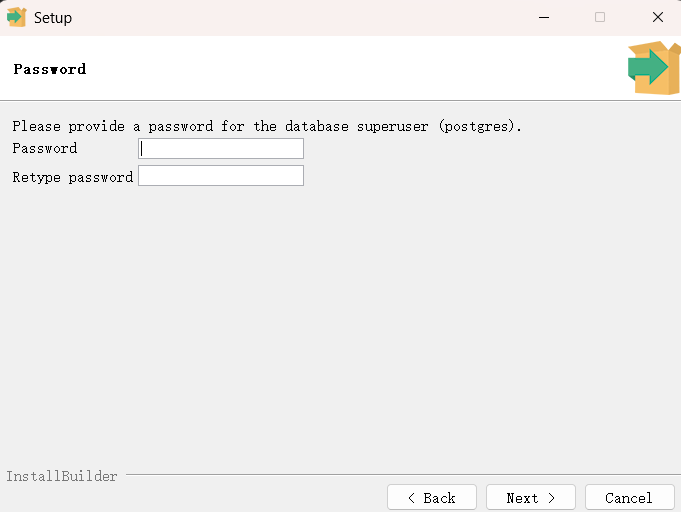This screenshot has height=512, width=681.
Task: Focus the Retype password input field
Action: pyautogui.click(x=221, y=175)
